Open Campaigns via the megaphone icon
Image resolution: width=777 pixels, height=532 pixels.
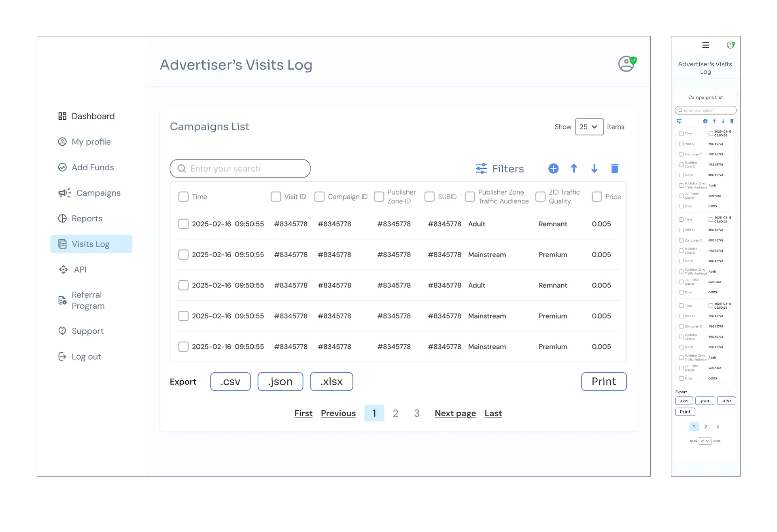pyautogui.click(x=64, y=193)
